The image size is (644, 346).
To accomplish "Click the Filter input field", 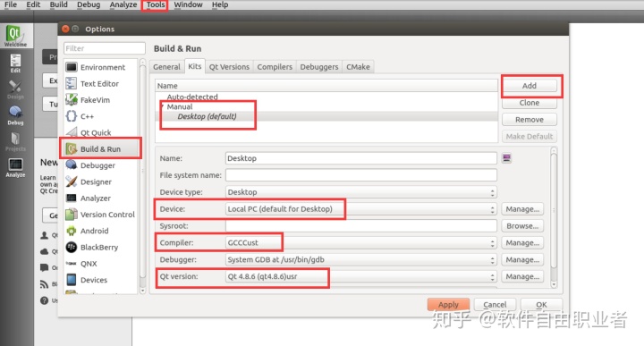I will pyautogui.click(x=105, y=48).
